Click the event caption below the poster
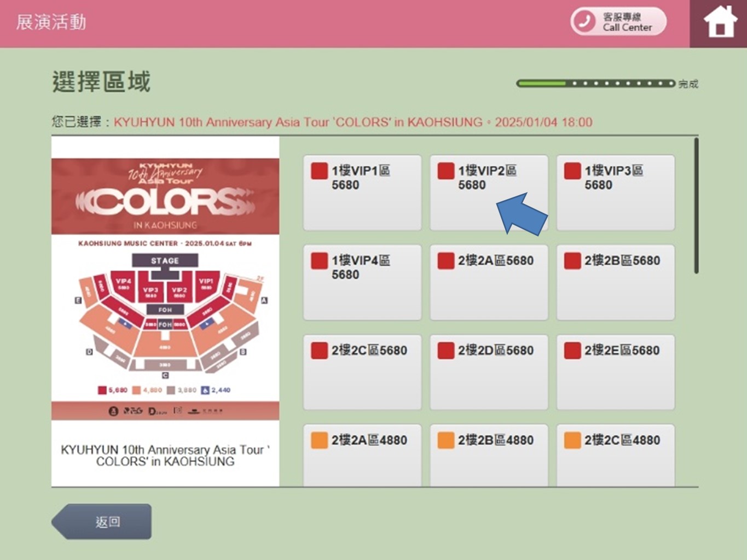The width and height of the screenshot is (747, 560). [x=165, y=456]
